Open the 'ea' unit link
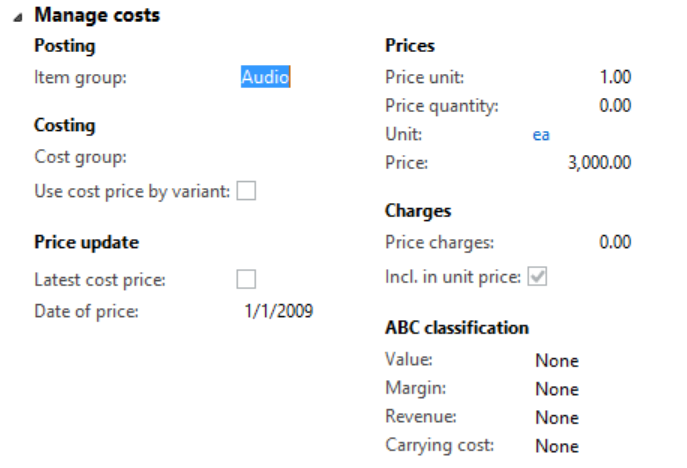 pos(541,134)
